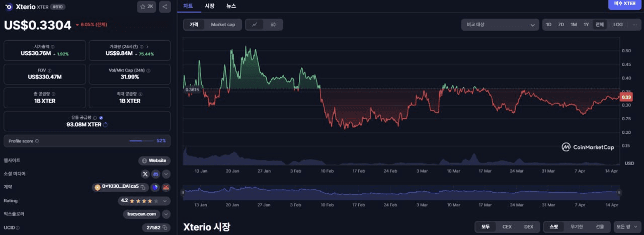
Task: Click the 0.3615 reference price label
Action: [x=192, y=90]
